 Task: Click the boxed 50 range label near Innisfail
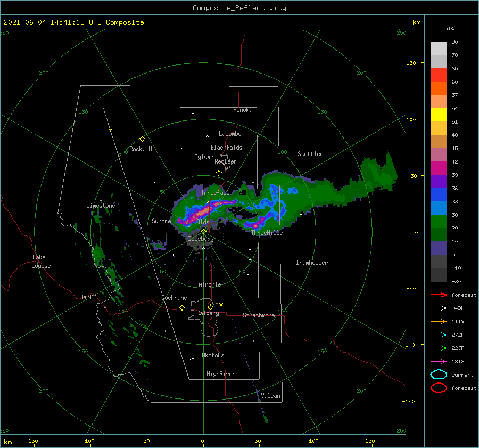[243, 192]
